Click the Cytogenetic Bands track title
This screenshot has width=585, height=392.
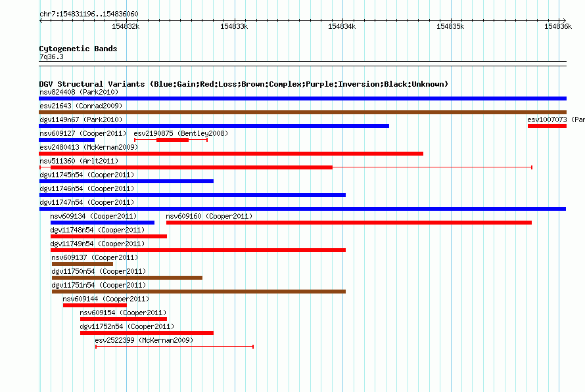78,49
